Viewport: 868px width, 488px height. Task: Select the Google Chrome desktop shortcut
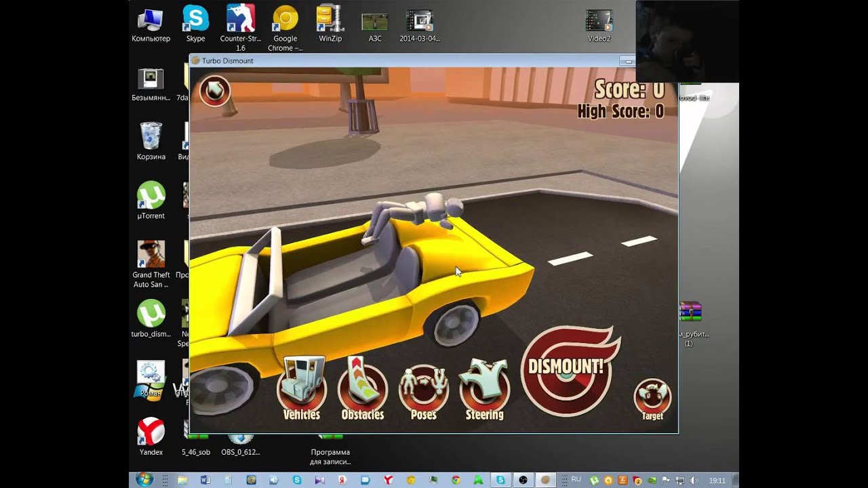(x=285, y=28)
